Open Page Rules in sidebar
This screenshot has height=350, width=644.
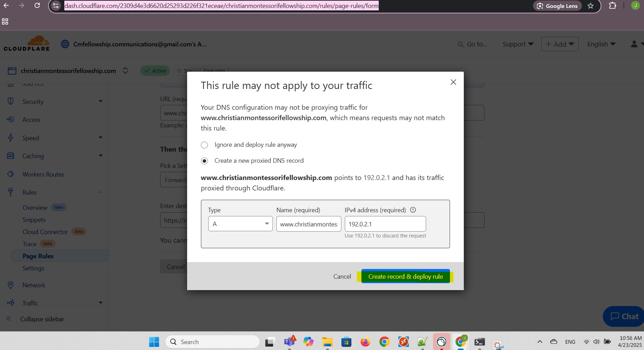pos(38,256)
